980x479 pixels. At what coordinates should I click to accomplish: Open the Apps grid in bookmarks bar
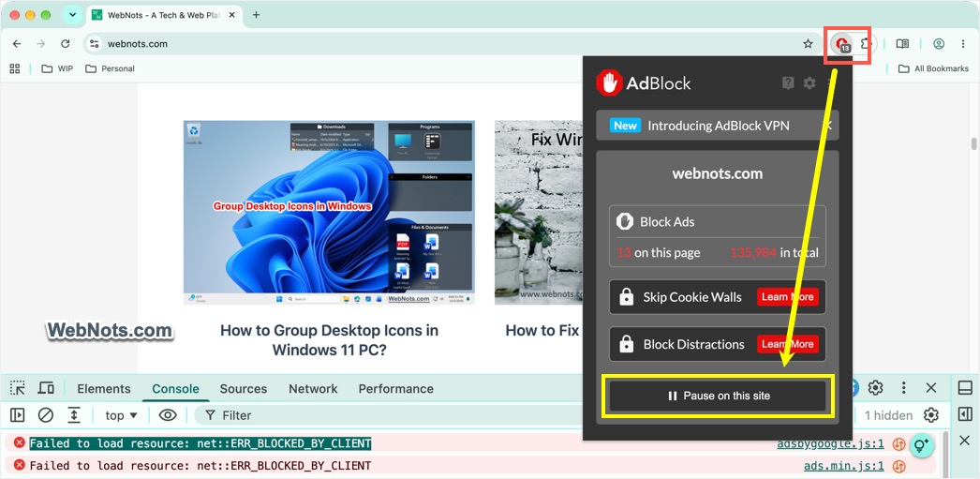coord(15,68)
